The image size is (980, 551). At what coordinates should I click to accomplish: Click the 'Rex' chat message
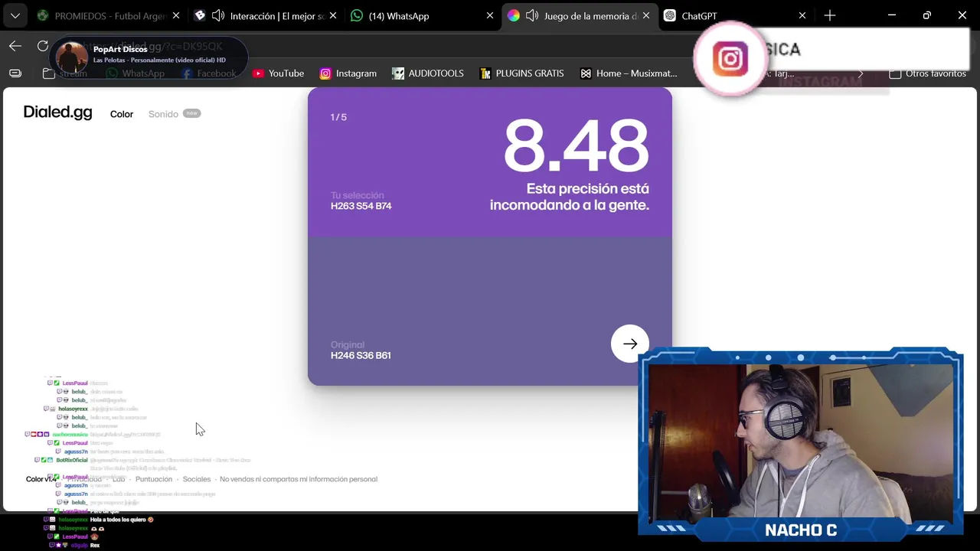tap(95, 546)
